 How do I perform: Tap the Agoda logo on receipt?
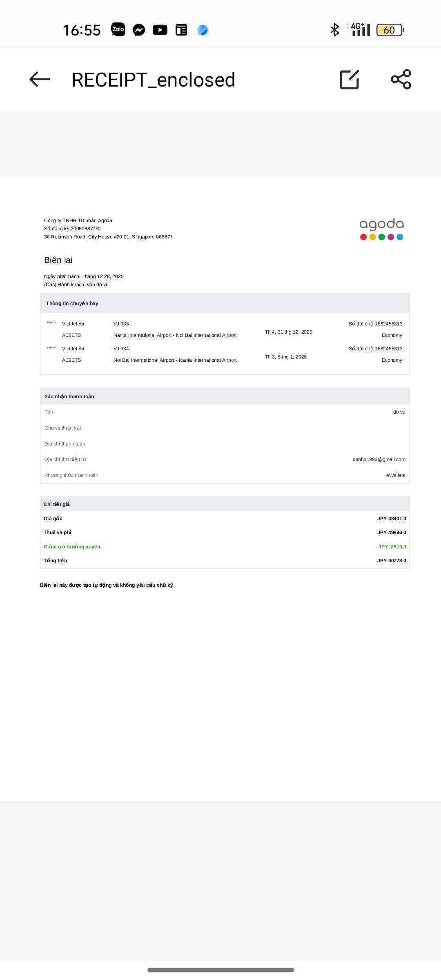381,229
